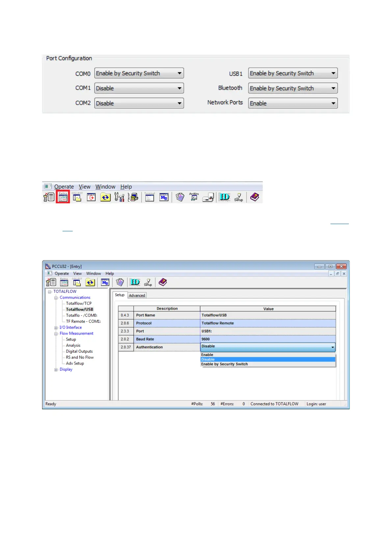This screenshot has width=392, height=554.
Task: Click the stacked documents icon in the PCCU32 window toolbar
Action: [120, 282]
